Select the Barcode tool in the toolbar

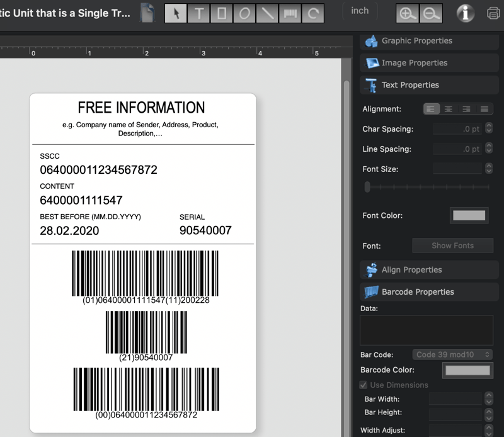click(x=290, y=14)
